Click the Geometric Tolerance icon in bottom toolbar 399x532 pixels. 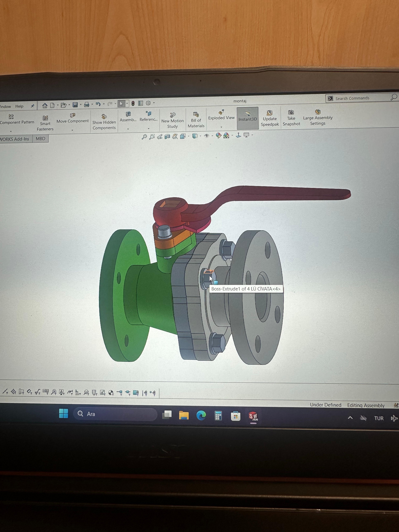point(46,392)
